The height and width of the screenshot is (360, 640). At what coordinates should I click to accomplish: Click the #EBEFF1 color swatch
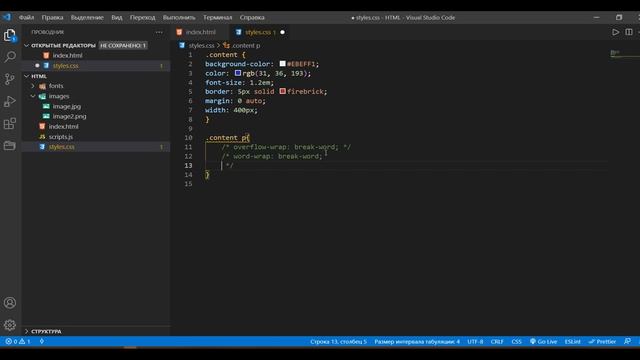coord(282,64)
